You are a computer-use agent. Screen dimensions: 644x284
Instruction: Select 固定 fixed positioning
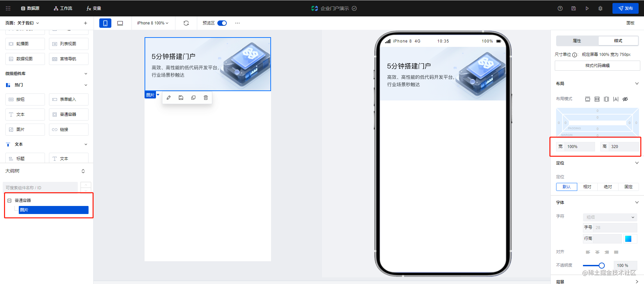[x=629, y=187]
